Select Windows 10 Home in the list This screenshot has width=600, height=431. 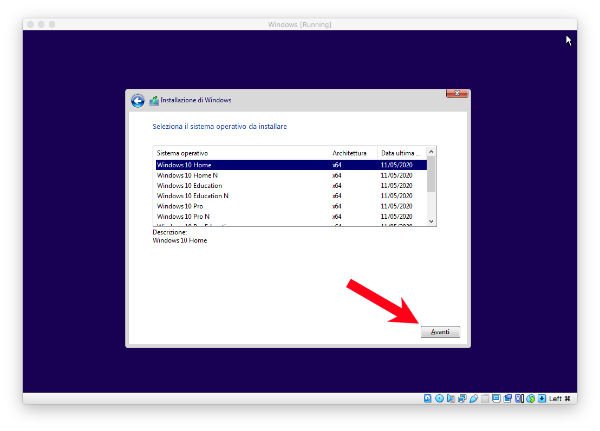[x=291, y=165]
